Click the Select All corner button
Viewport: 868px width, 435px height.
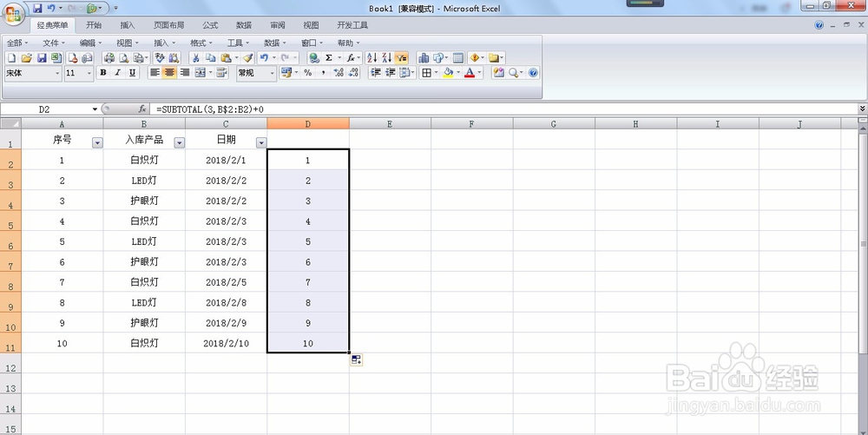10,123
